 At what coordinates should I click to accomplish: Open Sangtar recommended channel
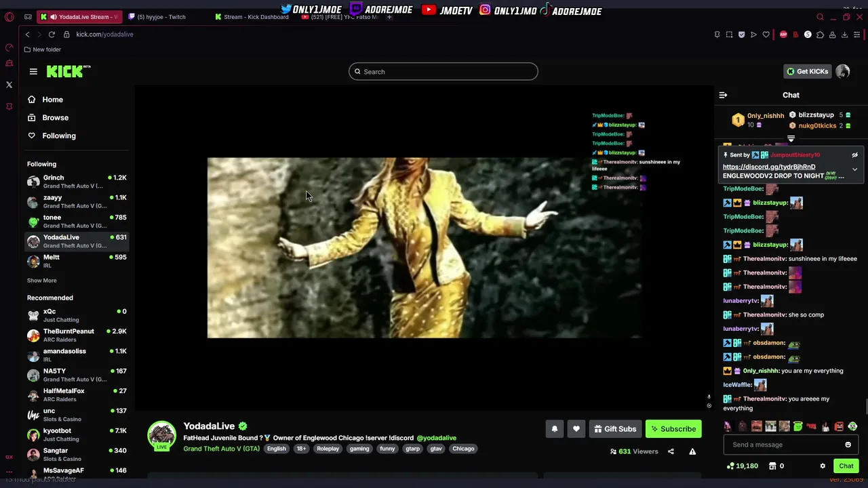pos(77,454)
